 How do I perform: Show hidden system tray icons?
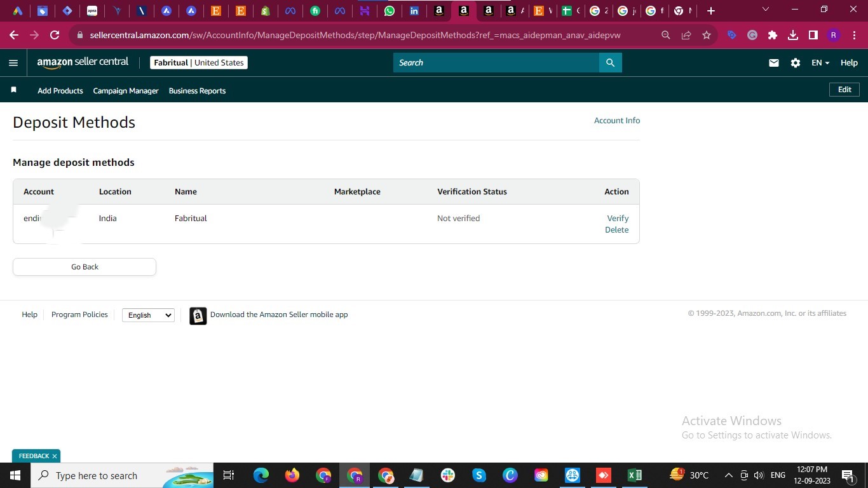728,475
